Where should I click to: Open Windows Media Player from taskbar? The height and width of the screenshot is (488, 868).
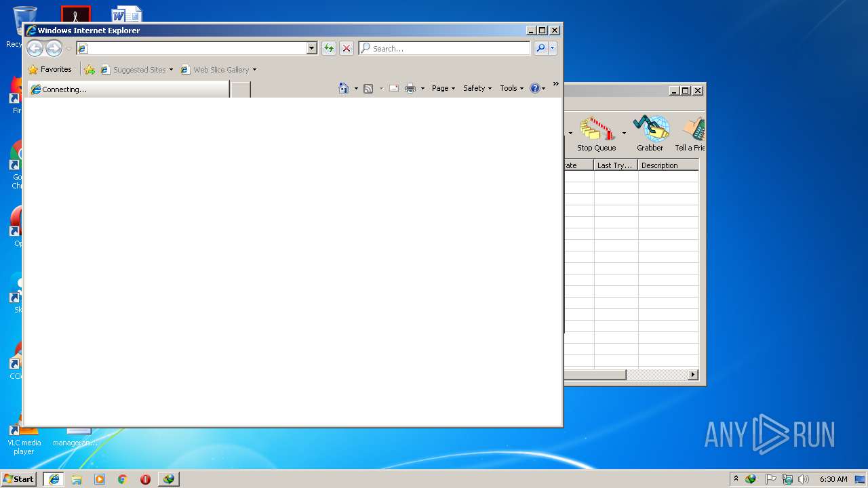100,479
